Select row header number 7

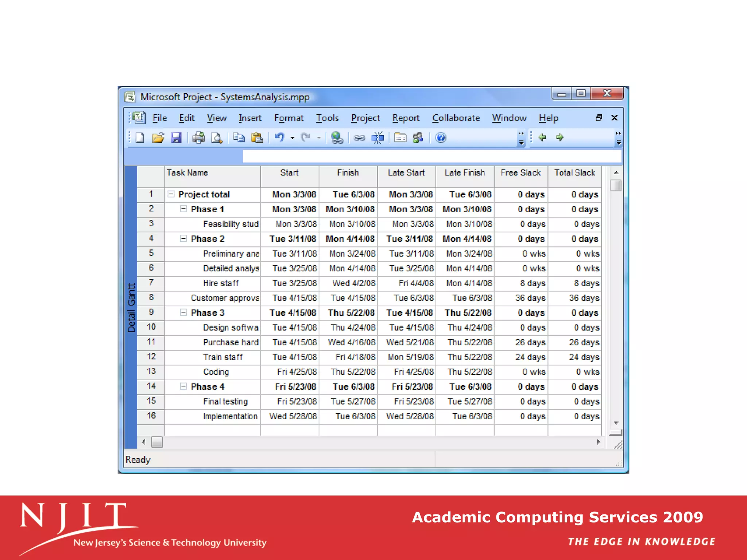pyautogui.click(x=151, y=283)
